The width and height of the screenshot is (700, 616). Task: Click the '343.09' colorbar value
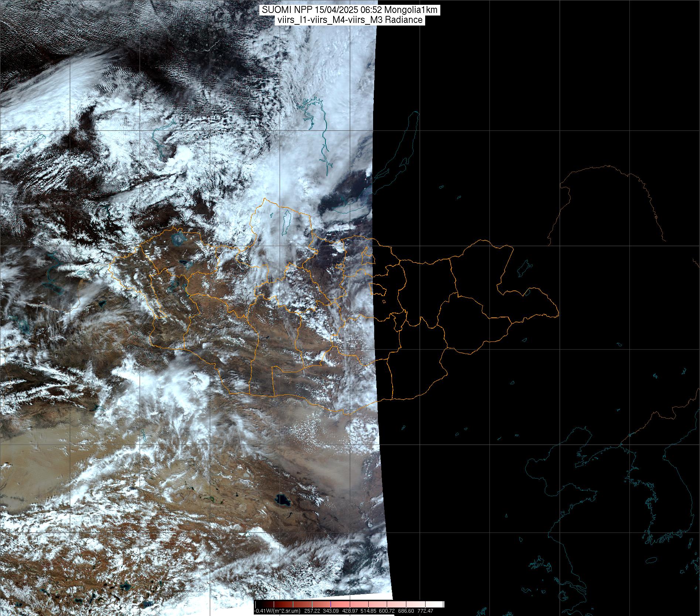331,611
